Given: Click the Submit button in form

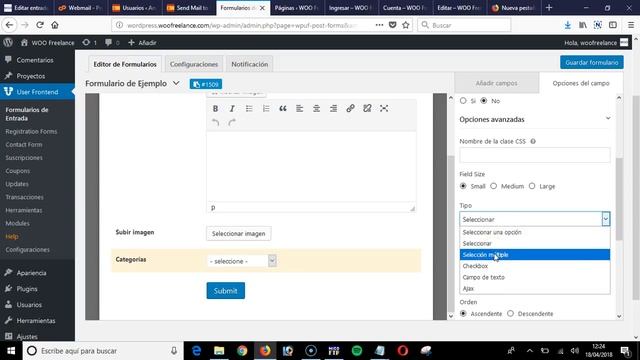Looking at the screenshot, I should point(225,291).
